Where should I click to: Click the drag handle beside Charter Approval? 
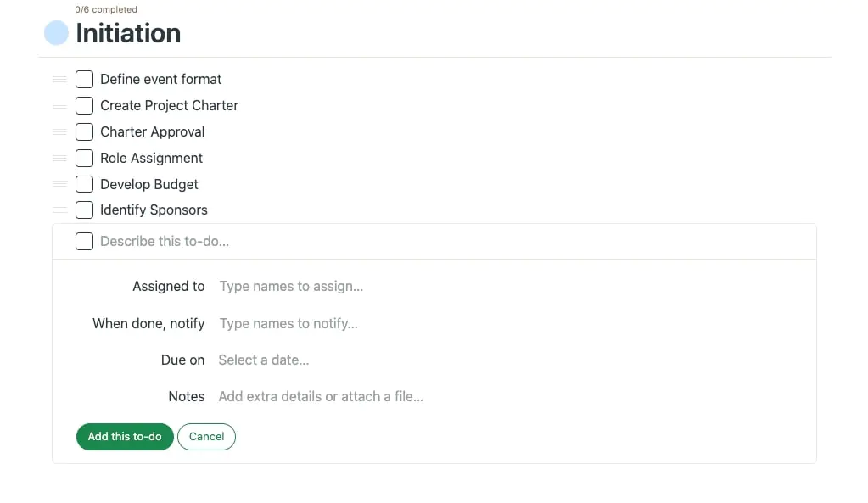pyautogui.click(x=59, y=131)
